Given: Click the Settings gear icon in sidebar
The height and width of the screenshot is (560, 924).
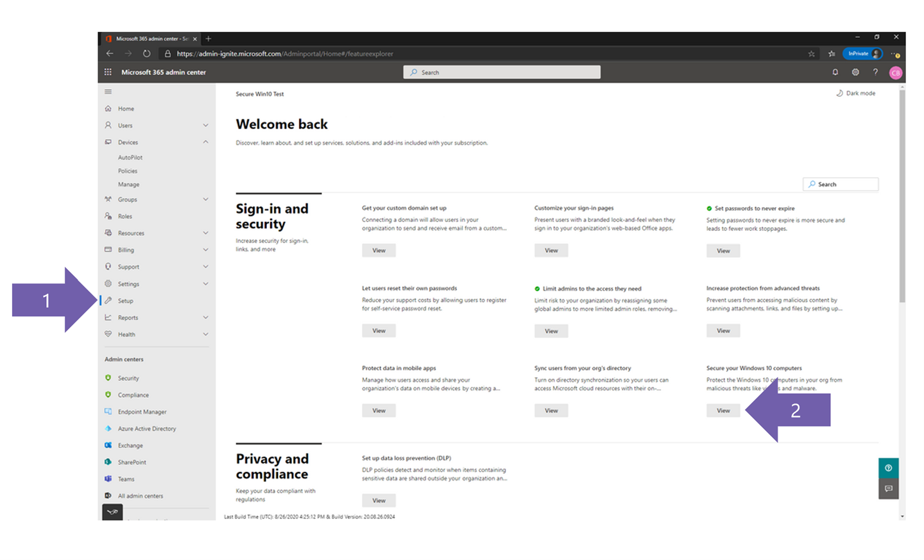Looking at the screenshot, I should pos(108,284).
